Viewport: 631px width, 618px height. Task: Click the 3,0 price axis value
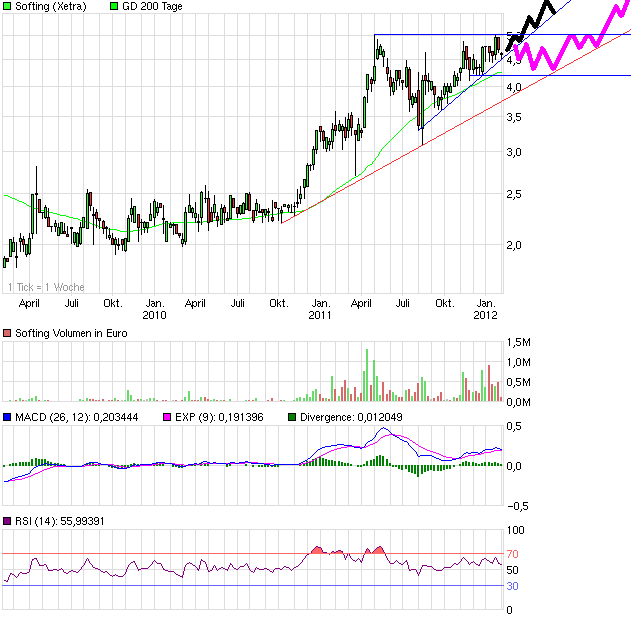(x=514, y=152)
